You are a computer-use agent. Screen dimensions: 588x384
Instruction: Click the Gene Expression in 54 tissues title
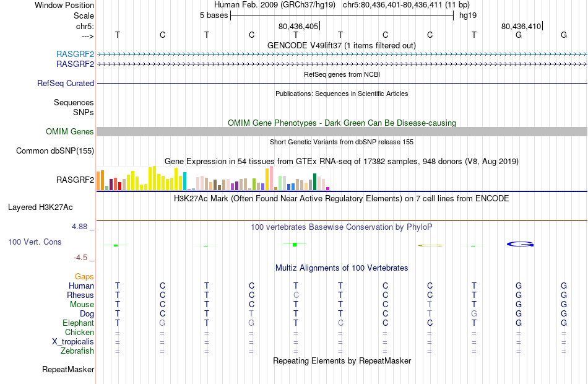click(x=342, y=162)
